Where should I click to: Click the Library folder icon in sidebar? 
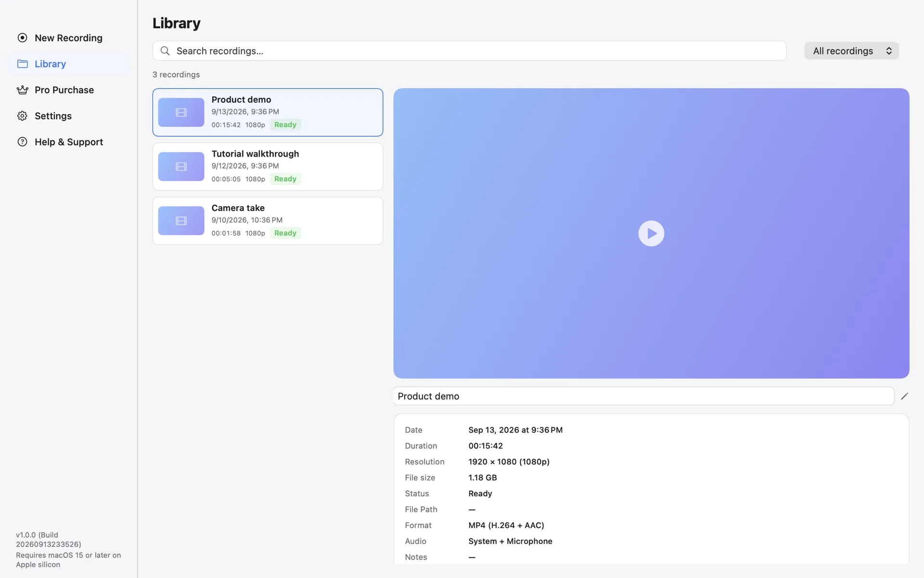coord(22,64)
